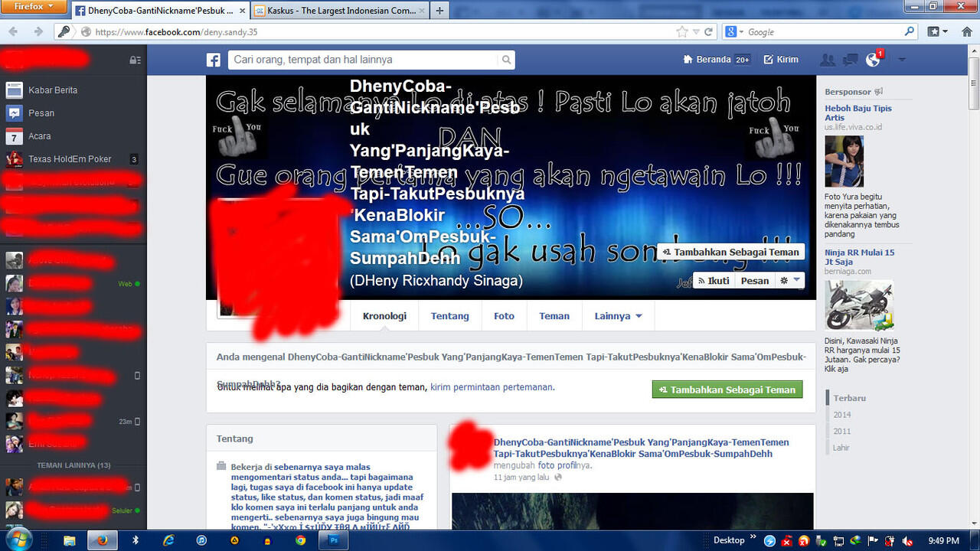Switch to the Teman tab

click(x=554, y=316)
